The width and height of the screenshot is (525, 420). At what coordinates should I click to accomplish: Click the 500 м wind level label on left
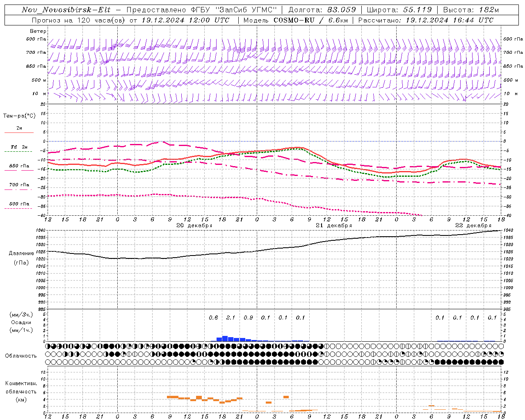pyautogui.click(x=39, y=80)
